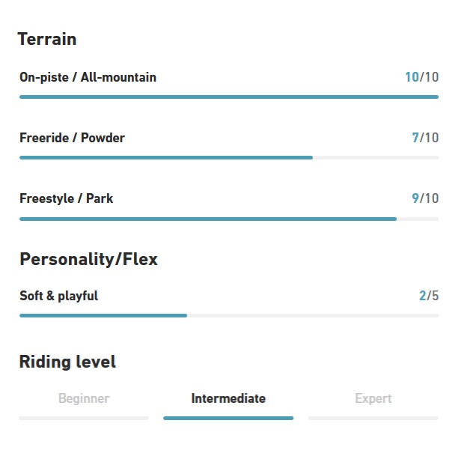Click the Freestyle / Park label

[x=67, y=198]
